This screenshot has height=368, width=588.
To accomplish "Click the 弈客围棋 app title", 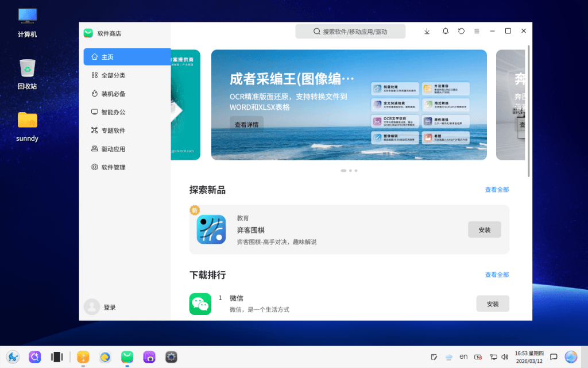I will (x=251, y=230).
